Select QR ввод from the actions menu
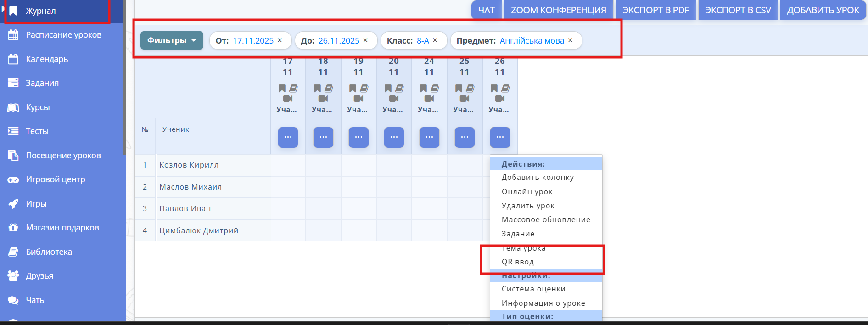The height and width of the screenshot is (325, 868). point(517,262)
